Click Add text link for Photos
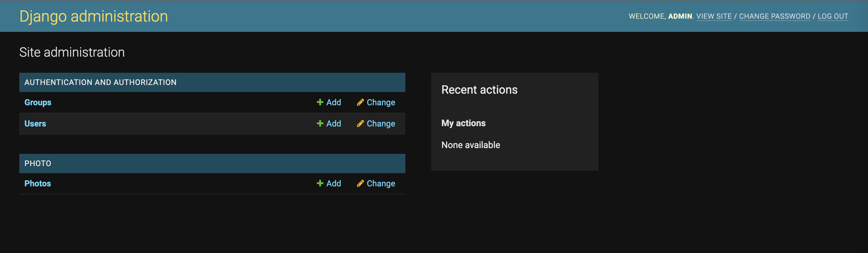Viewport: 868px width, 253px height. coord(334,183)
